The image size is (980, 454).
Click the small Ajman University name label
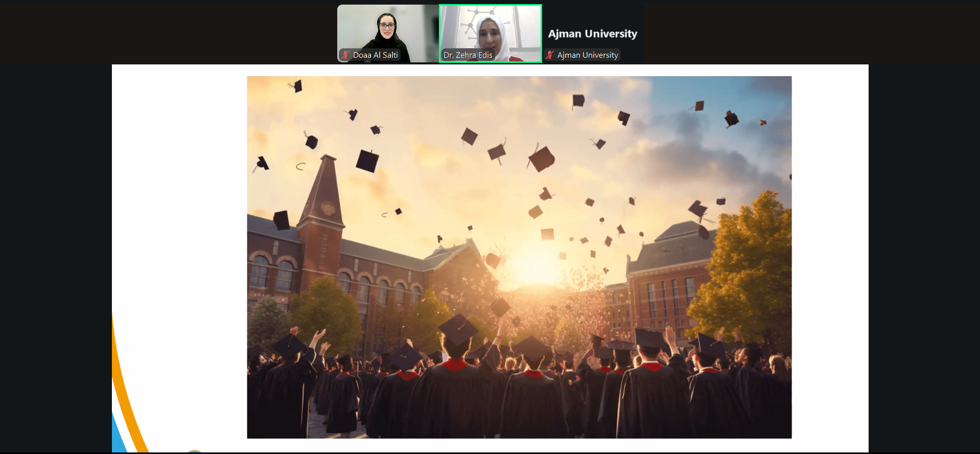coord(587,55)
